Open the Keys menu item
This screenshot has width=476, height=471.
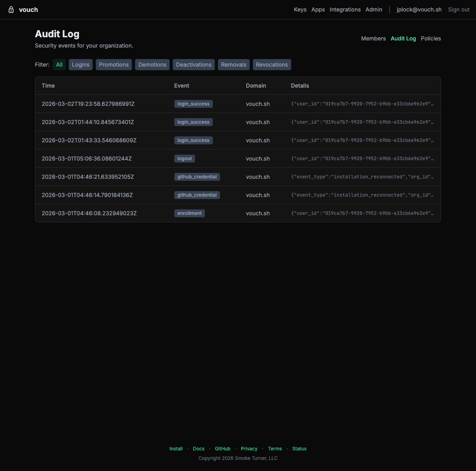pyautogui.click(x=300, y=9)
